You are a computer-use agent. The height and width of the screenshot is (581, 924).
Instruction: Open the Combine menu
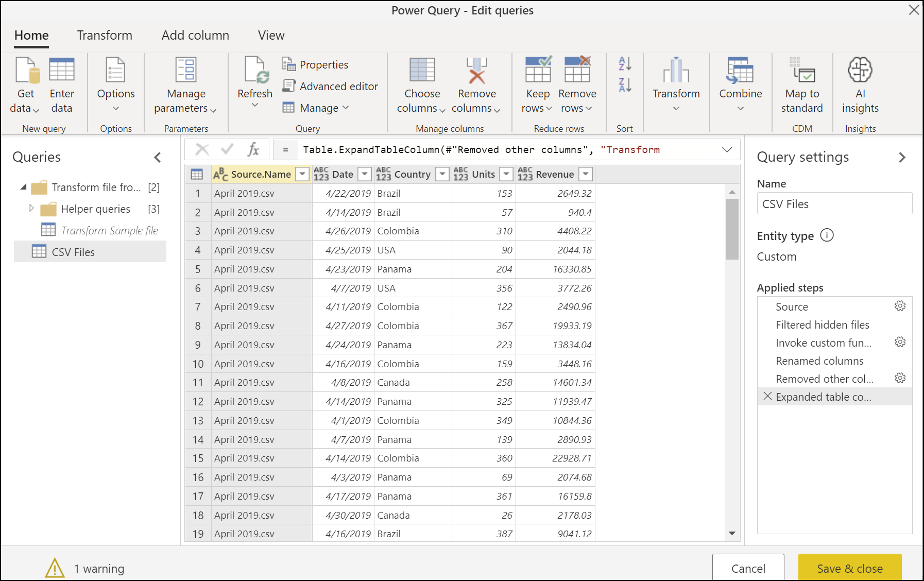point(741,84)
